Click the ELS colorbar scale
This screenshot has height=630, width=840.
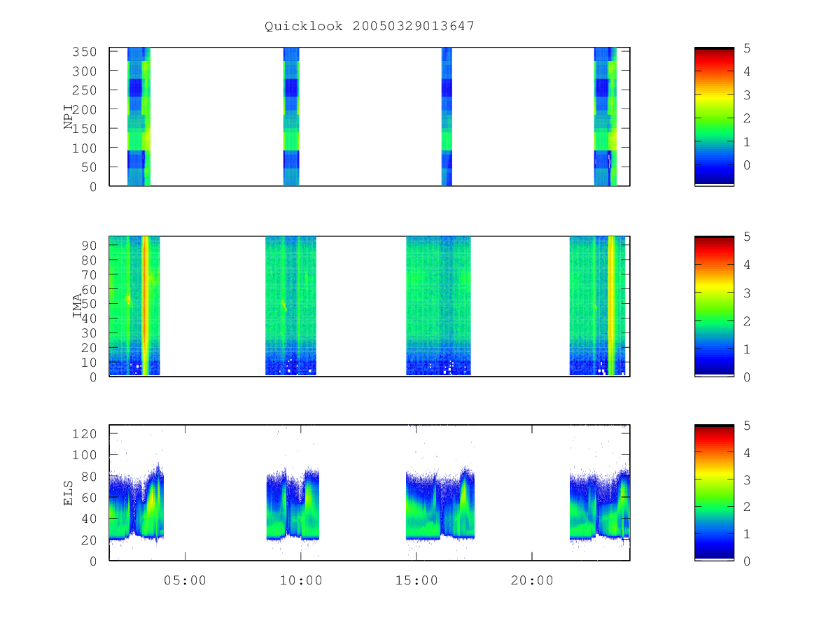point(714,492)
